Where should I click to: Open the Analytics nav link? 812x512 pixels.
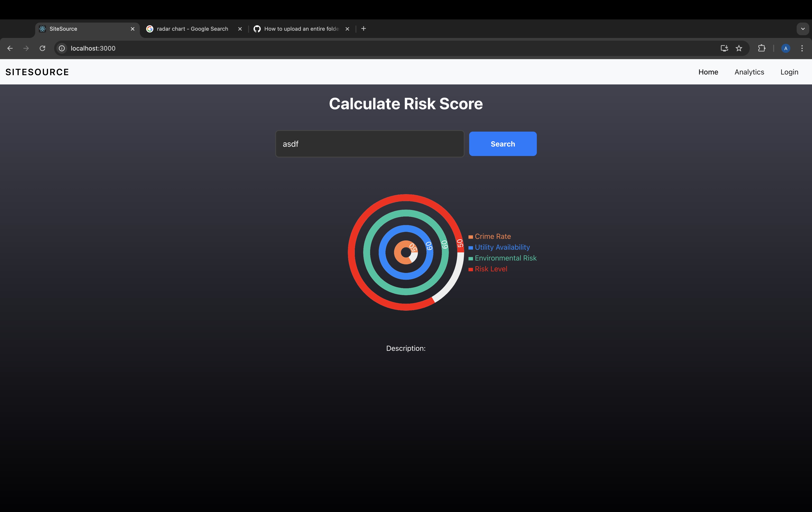[749, 72]
